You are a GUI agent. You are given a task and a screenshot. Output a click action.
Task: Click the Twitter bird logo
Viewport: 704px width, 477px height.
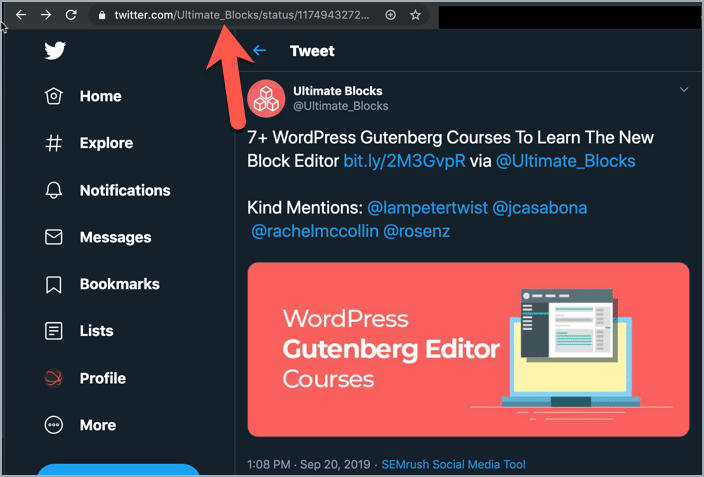pos(55,51)
